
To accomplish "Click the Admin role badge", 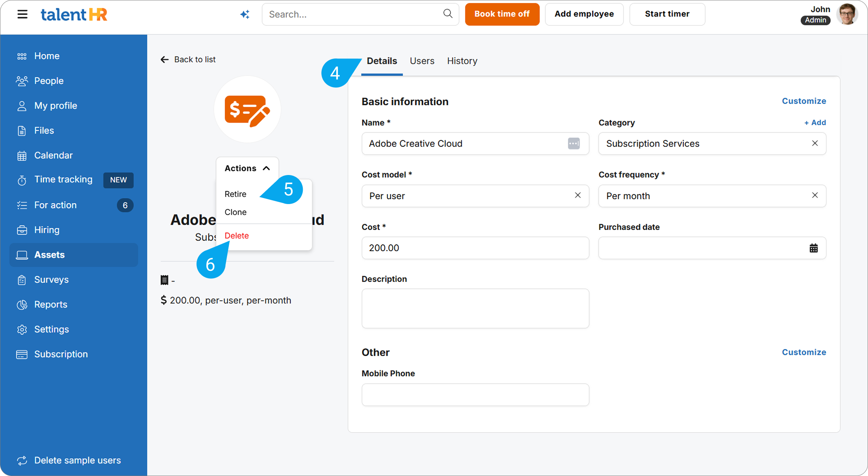I will pos(815,20).
